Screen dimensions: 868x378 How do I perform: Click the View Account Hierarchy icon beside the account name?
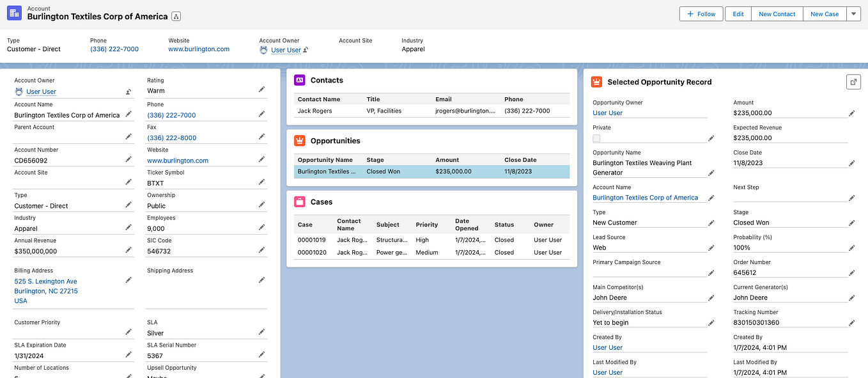175,16
